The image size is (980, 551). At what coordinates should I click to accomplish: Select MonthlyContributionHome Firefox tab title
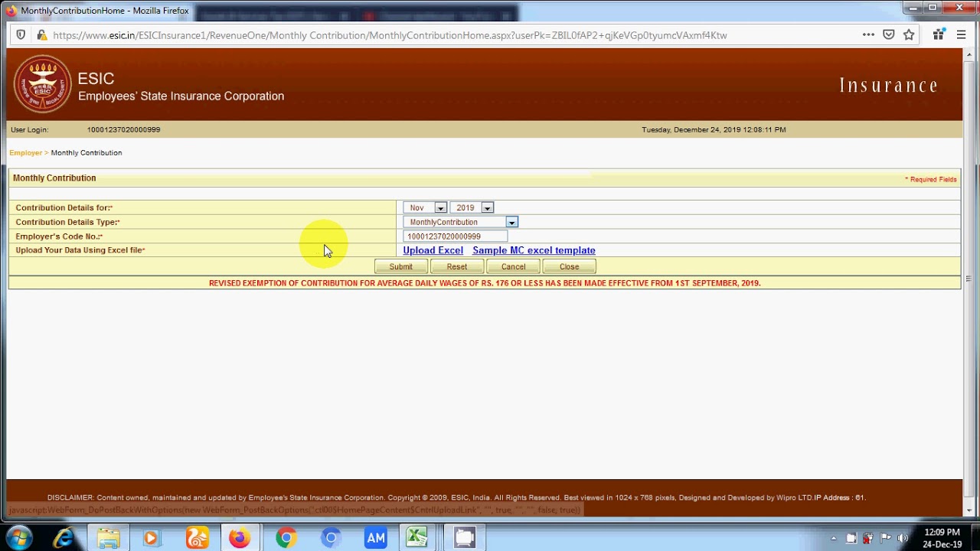(x=105, y=11)
